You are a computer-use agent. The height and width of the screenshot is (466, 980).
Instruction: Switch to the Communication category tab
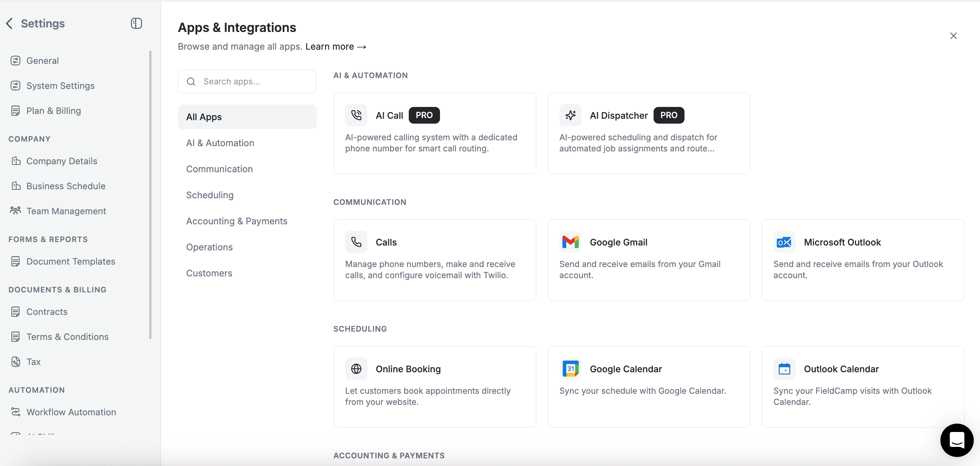[x=219, y=169]
